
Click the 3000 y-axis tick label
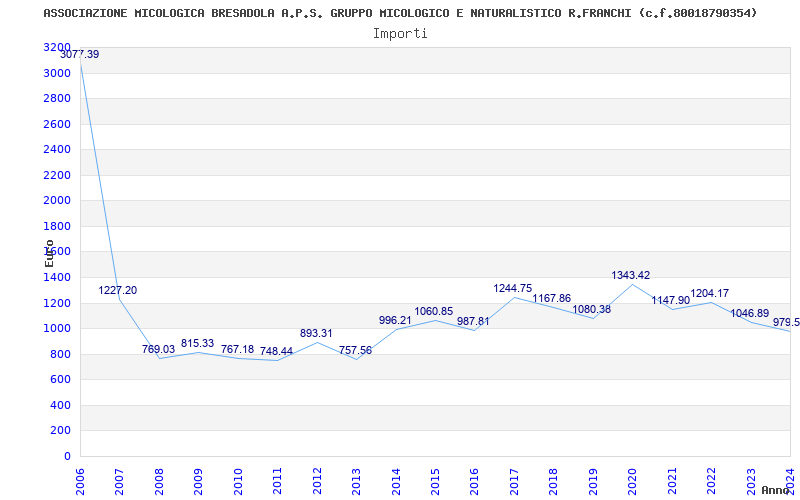point(57,73)
